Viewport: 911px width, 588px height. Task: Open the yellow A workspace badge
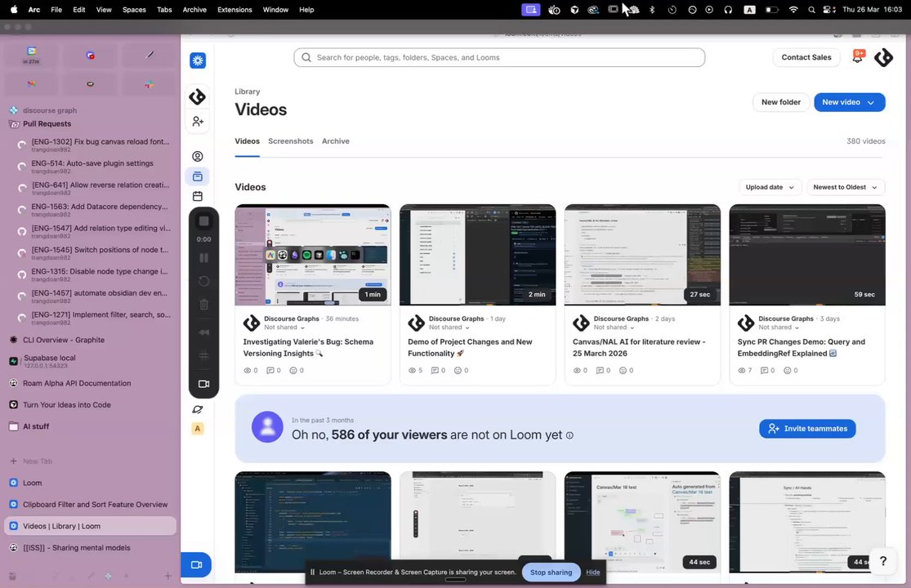[x=198, y=429]
